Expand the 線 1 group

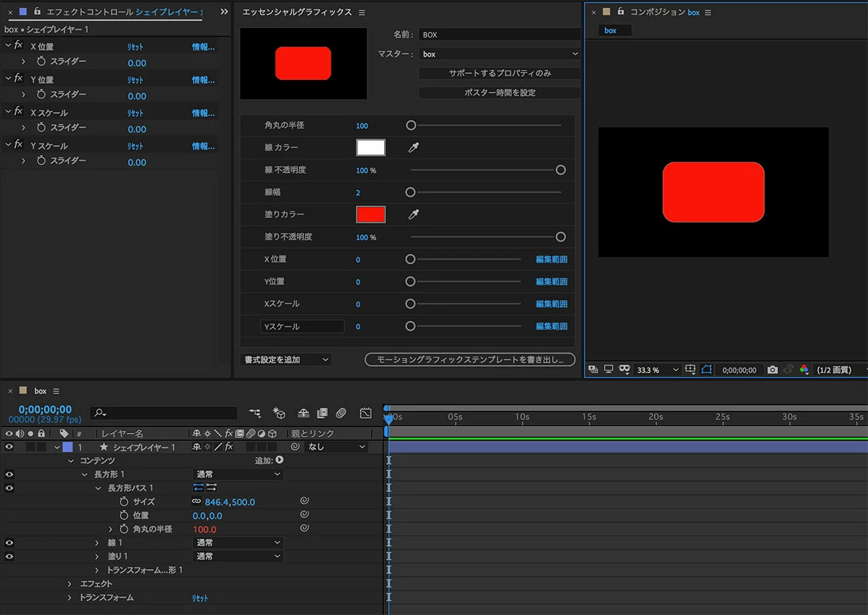click(x=97, y=542)
